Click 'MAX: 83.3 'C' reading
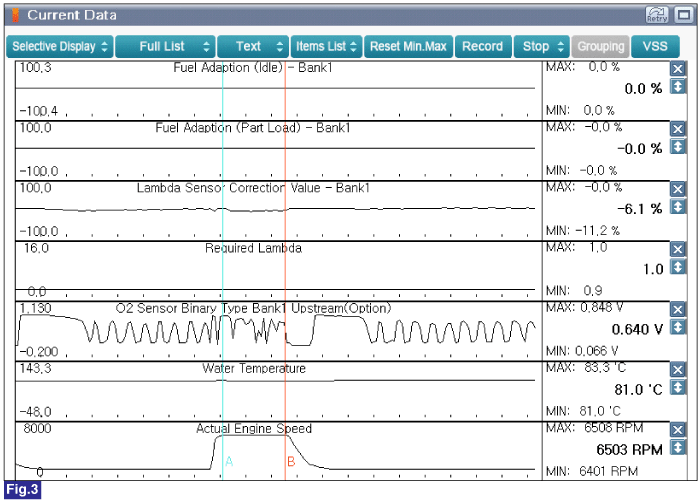The height and width of the screenshot is (502, 700). [586, 368]
